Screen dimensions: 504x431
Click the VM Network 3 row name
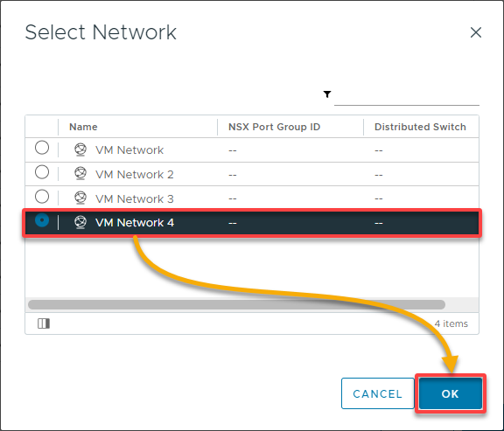(135, 198)
